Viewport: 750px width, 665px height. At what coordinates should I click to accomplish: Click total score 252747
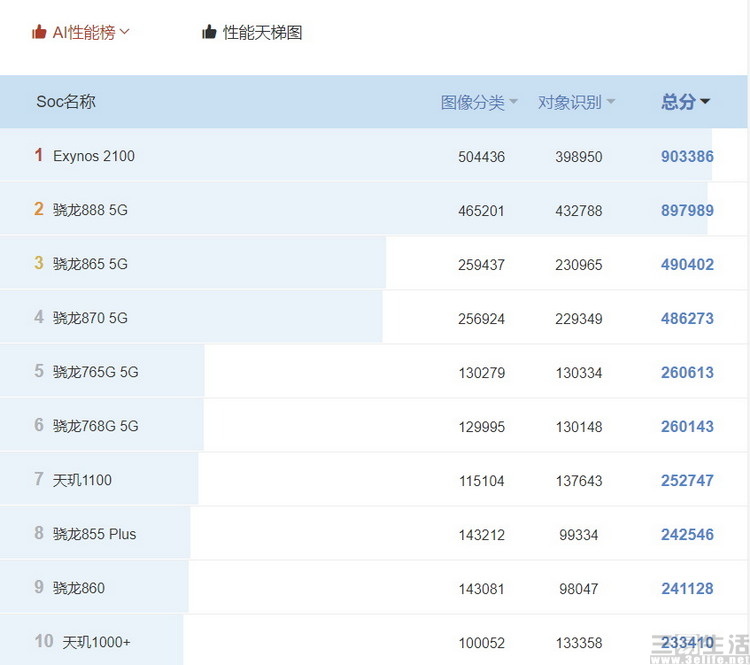point(687,480)
